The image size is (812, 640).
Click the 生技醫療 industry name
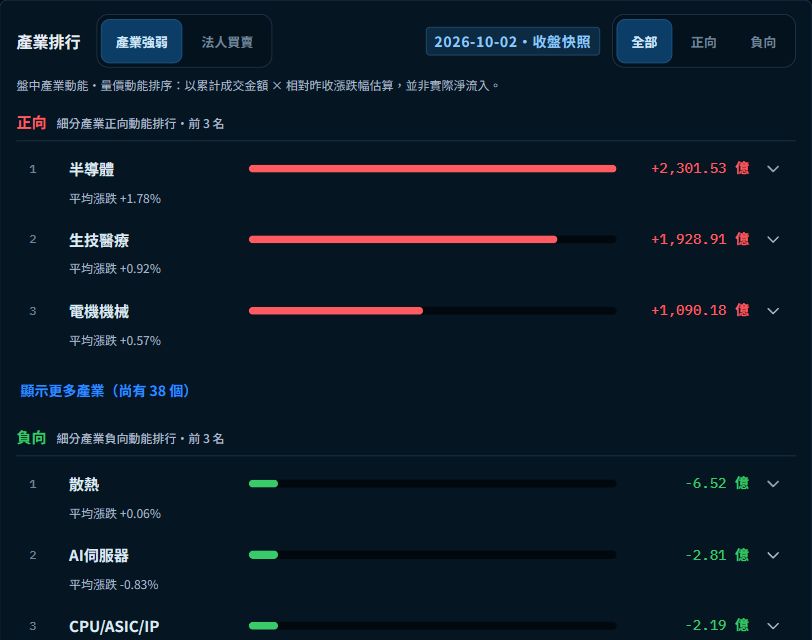tap(99, 240)
